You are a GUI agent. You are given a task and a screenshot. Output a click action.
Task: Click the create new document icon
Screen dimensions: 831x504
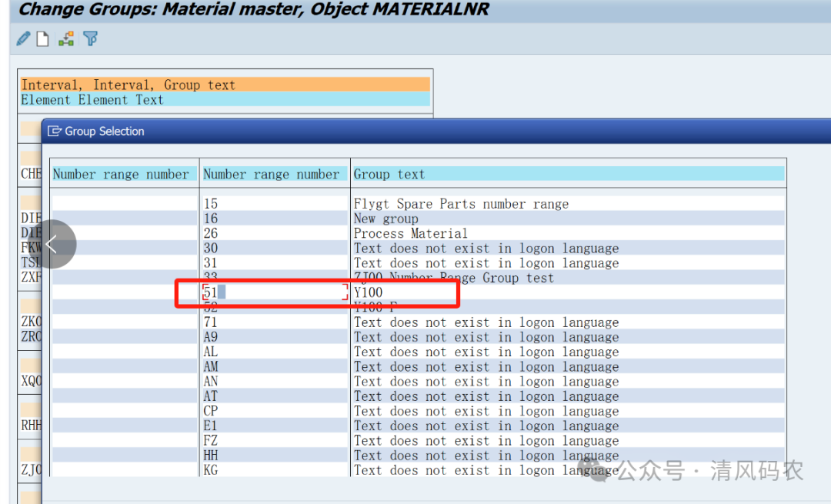coord(43,38)
